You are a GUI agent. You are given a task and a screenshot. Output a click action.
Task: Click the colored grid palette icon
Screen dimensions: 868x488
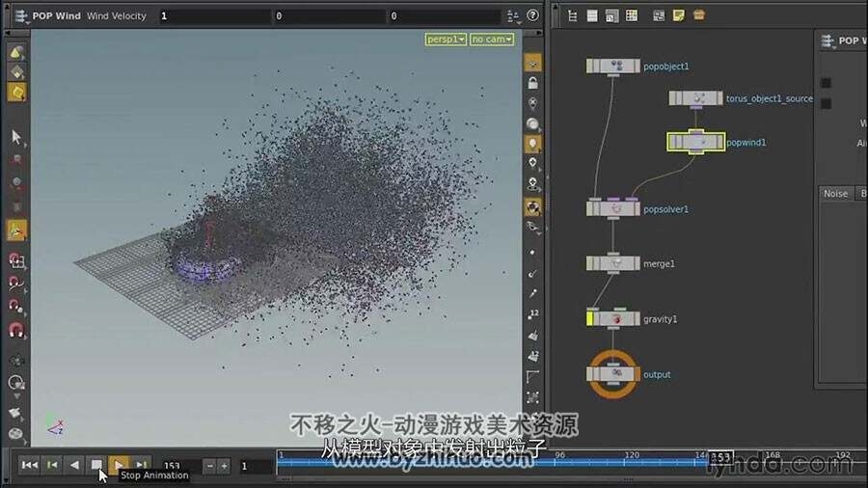[x=631, y=15]
